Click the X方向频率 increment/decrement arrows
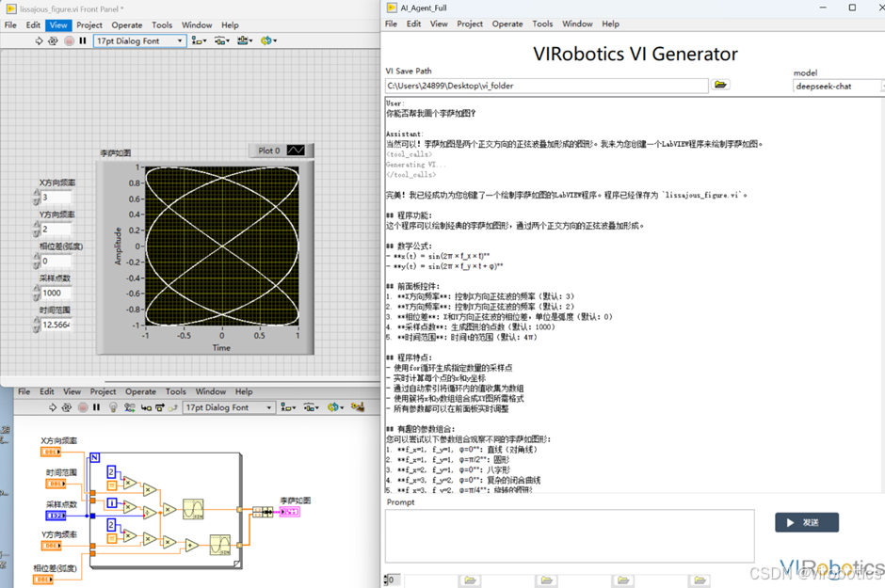Screen dimensions: 885x588 tap(37, 198)
